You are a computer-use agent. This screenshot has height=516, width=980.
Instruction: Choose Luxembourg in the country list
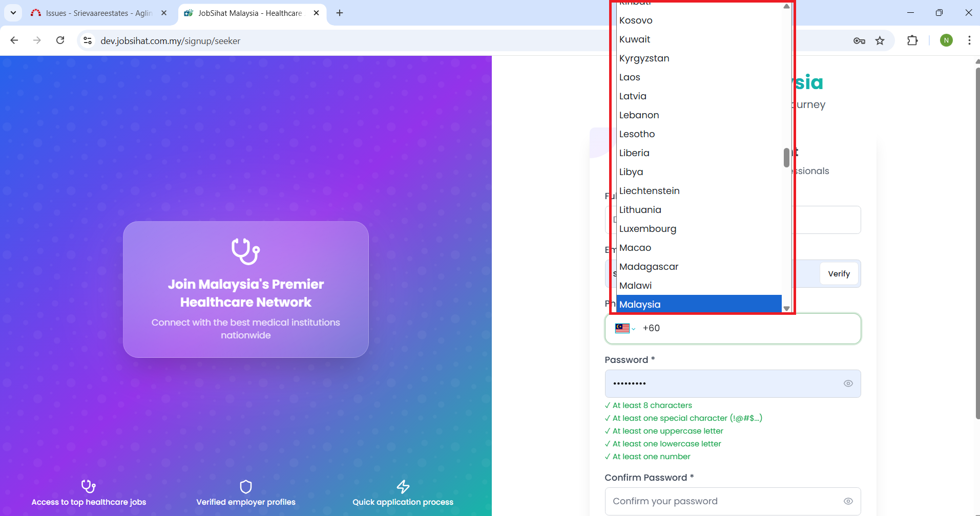648,229
